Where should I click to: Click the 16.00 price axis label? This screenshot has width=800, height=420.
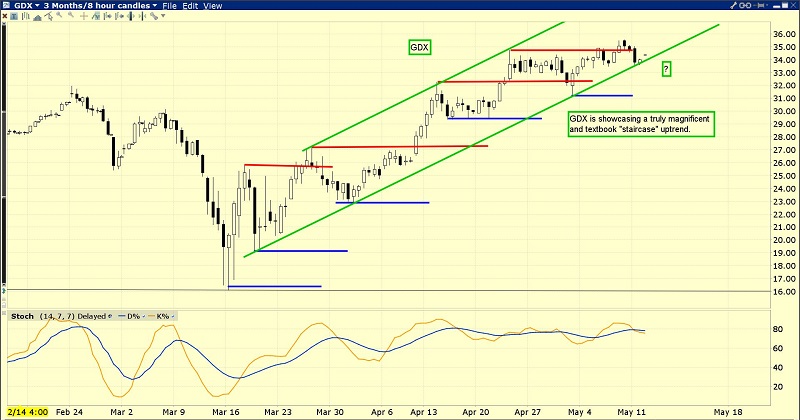coord(784,292)
